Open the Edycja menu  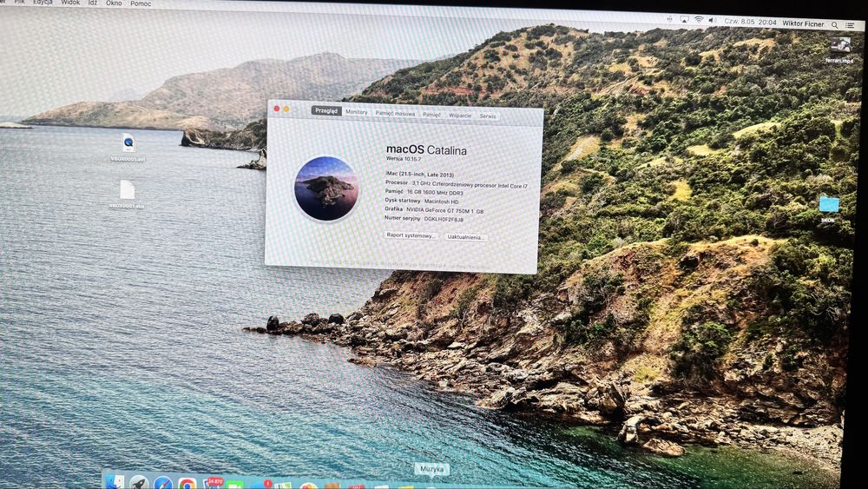click(43, 3)
